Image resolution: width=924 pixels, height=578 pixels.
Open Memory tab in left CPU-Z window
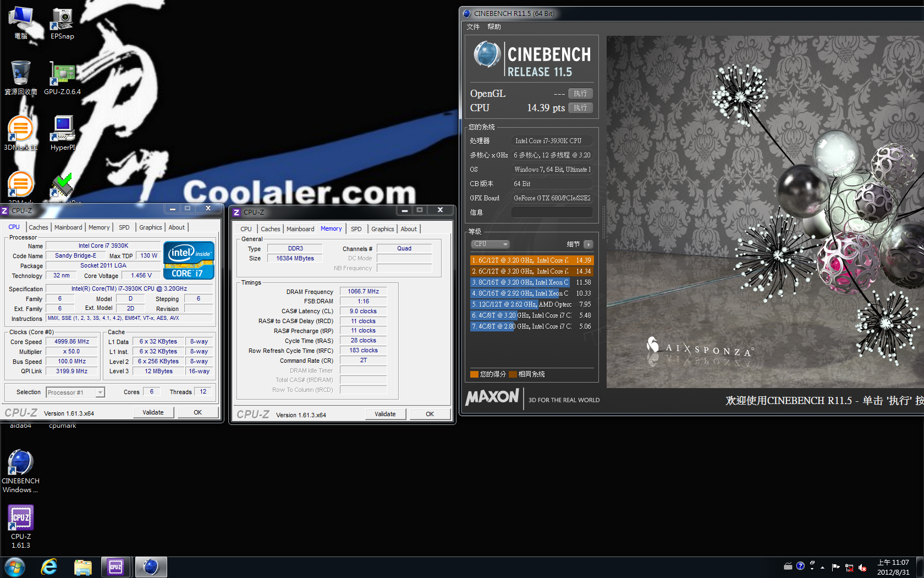tap(99, 227)
